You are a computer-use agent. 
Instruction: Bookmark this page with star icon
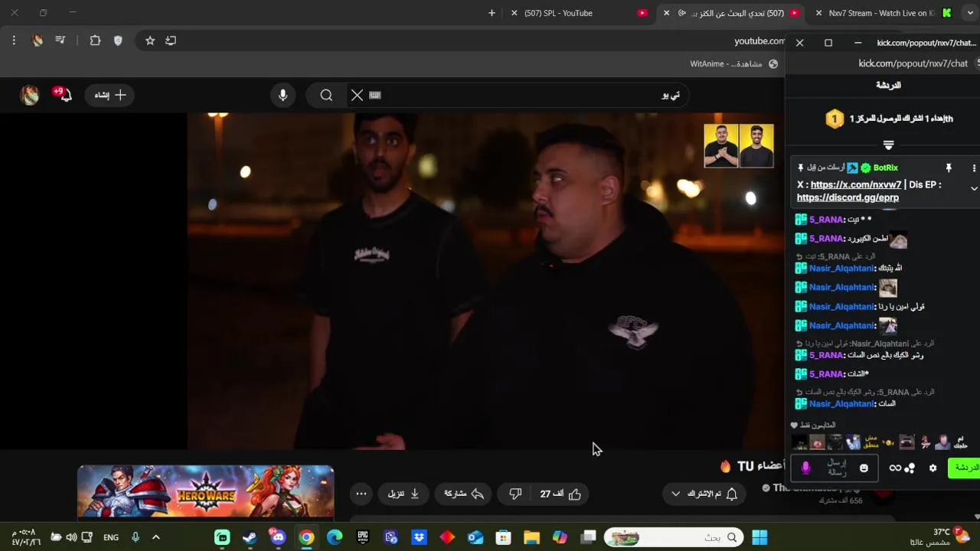tap(150, 41)
